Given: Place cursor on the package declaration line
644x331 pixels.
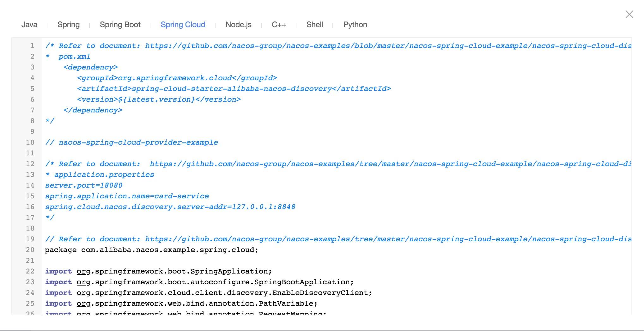Looking at the screenshot, I should click(x=152, y=250).
